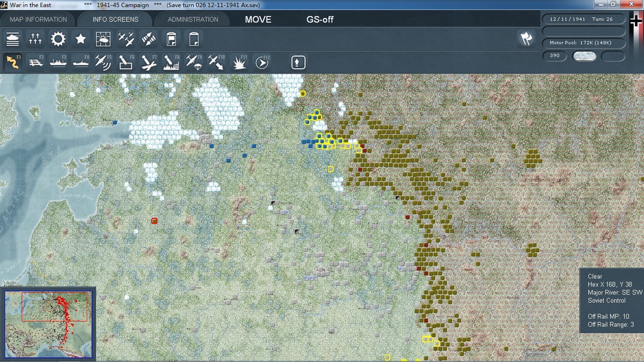Open the report icon with flag page
The width and height of the screenshot is (644, 362).
click(171, 39)
